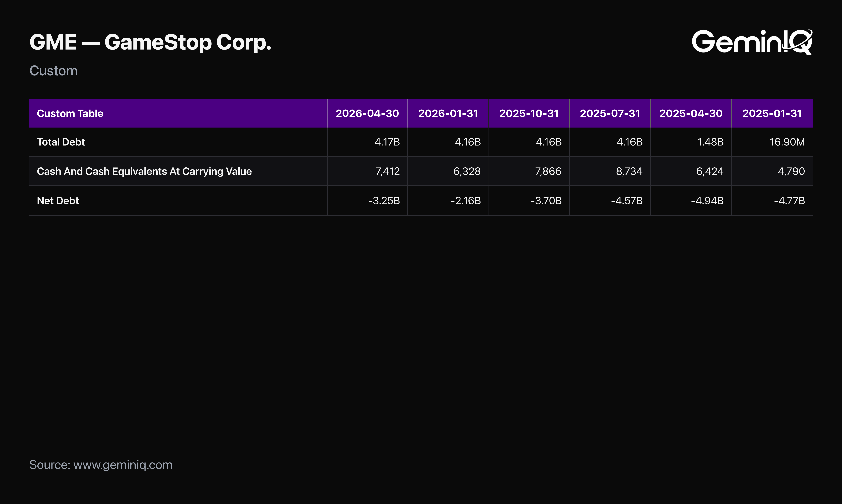Viewport: 842px width, 504px height.
Task: Select the 2026-04-30 column header
Action: 367,113
